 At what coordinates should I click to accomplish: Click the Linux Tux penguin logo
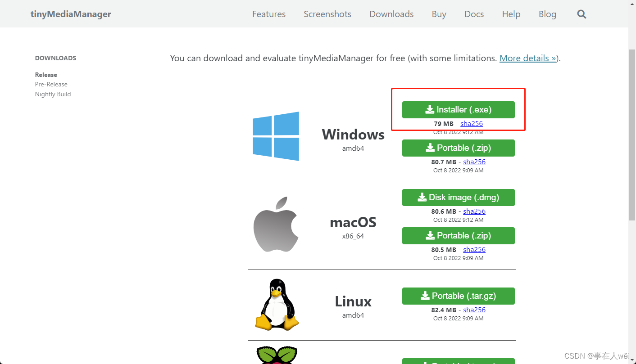click(277, 304)
